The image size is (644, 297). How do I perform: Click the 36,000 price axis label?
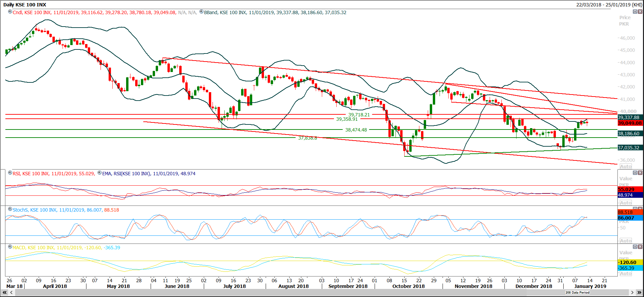tap(628, 160)
